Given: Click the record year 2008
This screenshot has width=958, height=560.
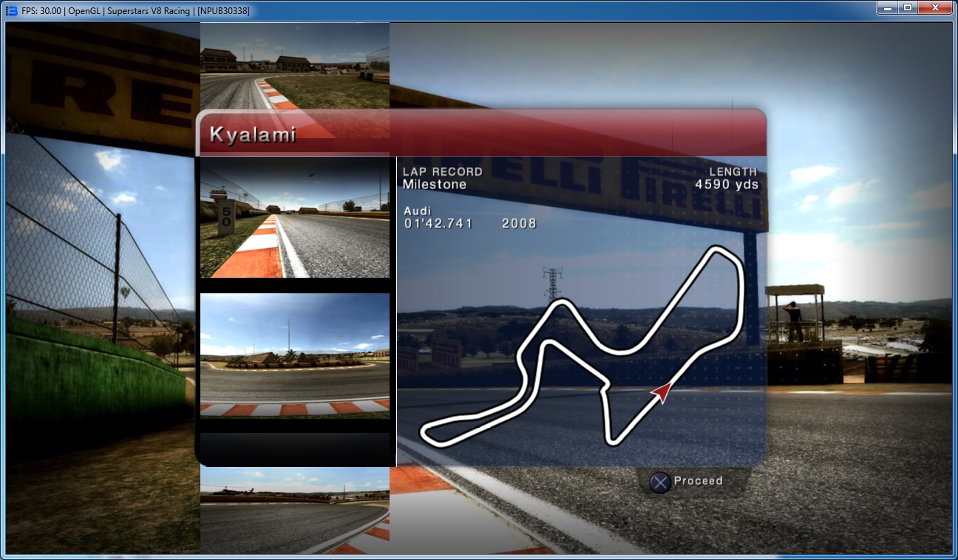Looking at the screenshot, I should [x=519, y=223].
